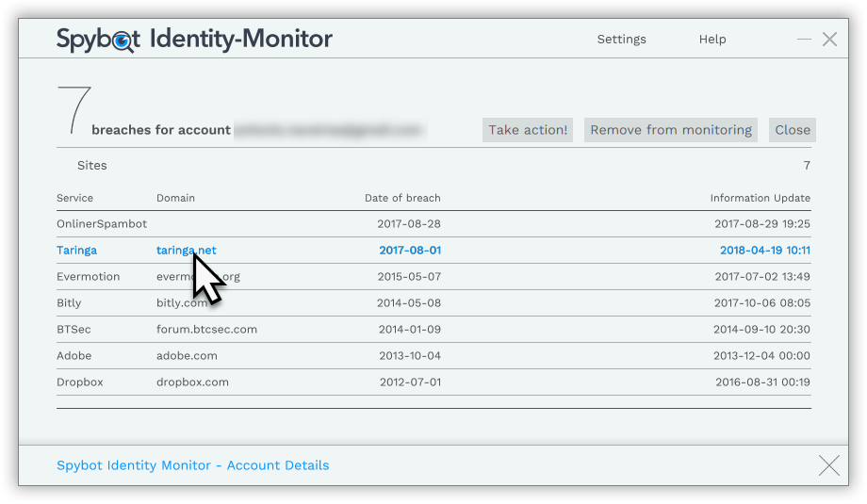Dismiss the Account Details footer with X
Viewport: 867px width, 504px height.
pyautogui.click(x=829, y=465)
